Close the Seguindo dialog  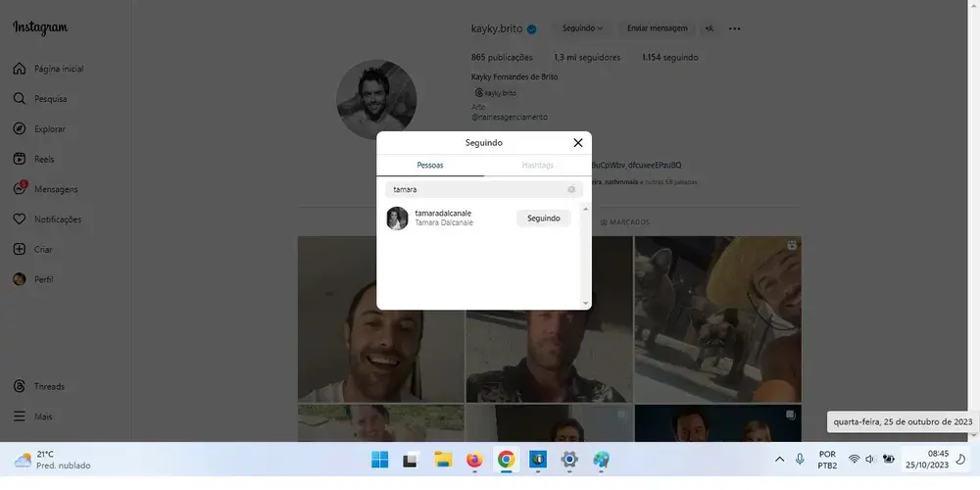577,143
